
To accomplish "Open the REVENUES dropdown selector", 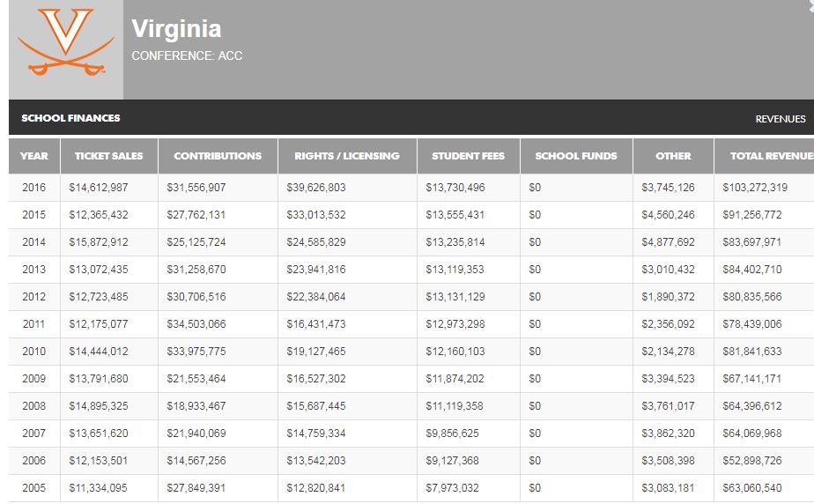I will pos(783,119).
